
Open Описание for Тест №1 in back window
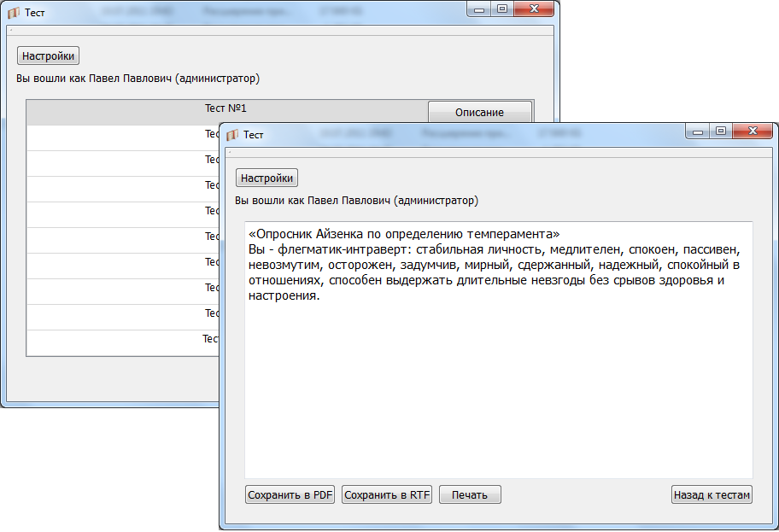(x=480, y=112)
